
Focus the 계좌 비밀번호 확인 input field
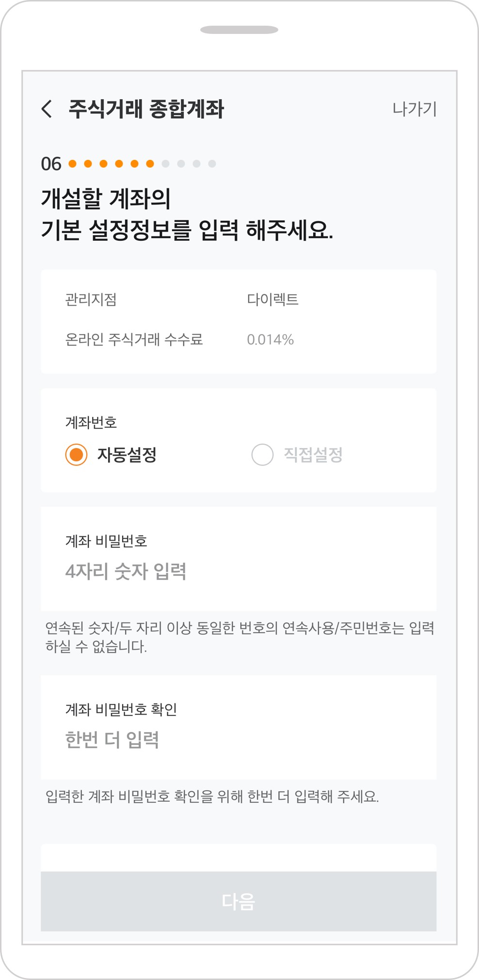point(238,740)
